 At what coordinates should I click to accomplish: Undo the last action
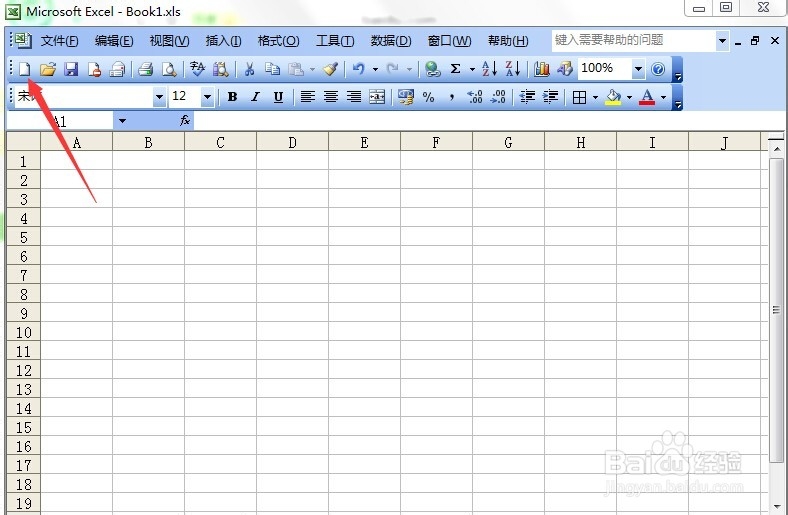click(x=358, y=69)
